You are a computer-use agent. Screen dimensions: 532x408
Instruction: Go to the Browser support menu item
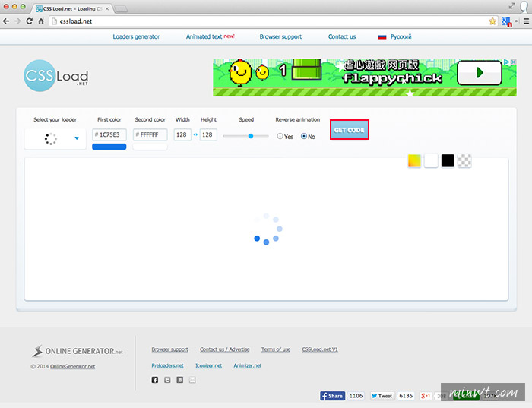point(280,36)
